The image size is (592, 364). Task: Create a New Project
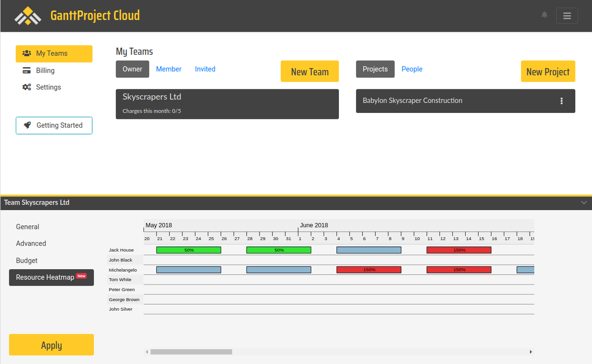pyautogui.click(x=548, y=72)
